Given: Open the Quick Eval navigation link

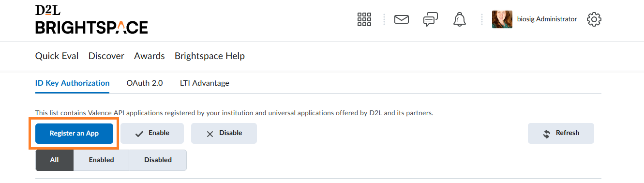Looking at the screenshot, I should point(57,56).
